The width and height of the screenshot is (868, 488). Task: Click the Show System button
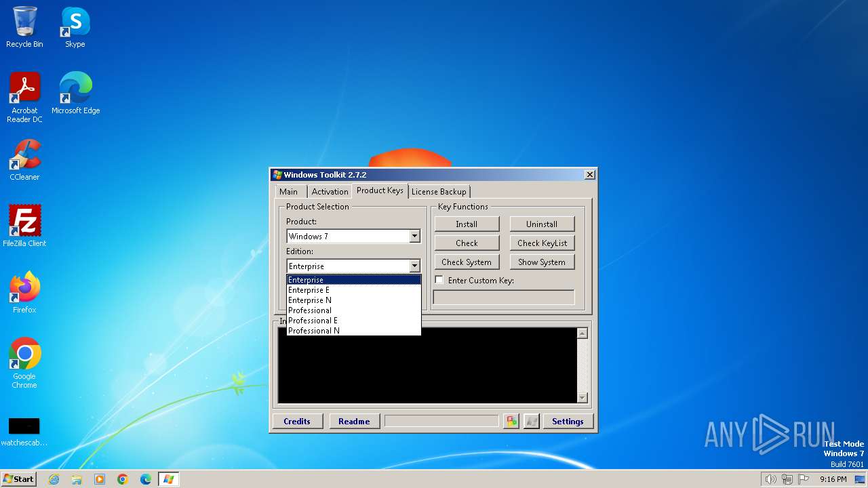[542, 262]
